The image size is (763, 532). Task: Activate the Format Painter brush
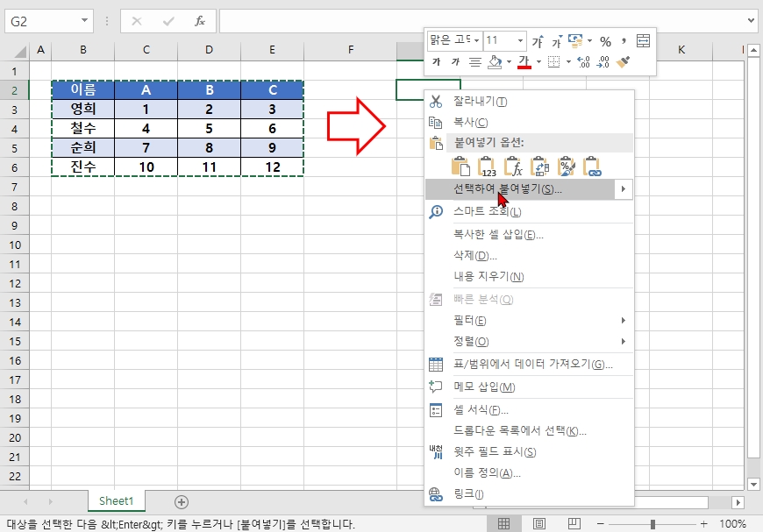tap(621, 61)
